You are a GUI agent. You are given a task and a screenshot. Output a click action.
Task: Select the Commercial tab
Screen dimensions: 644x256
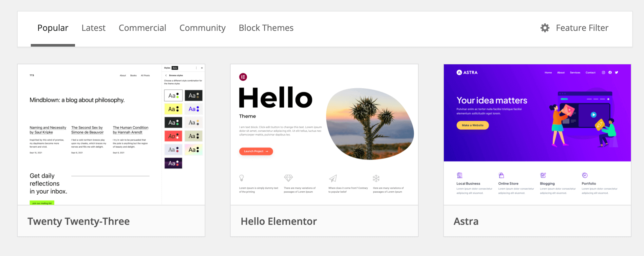(142, 28)
